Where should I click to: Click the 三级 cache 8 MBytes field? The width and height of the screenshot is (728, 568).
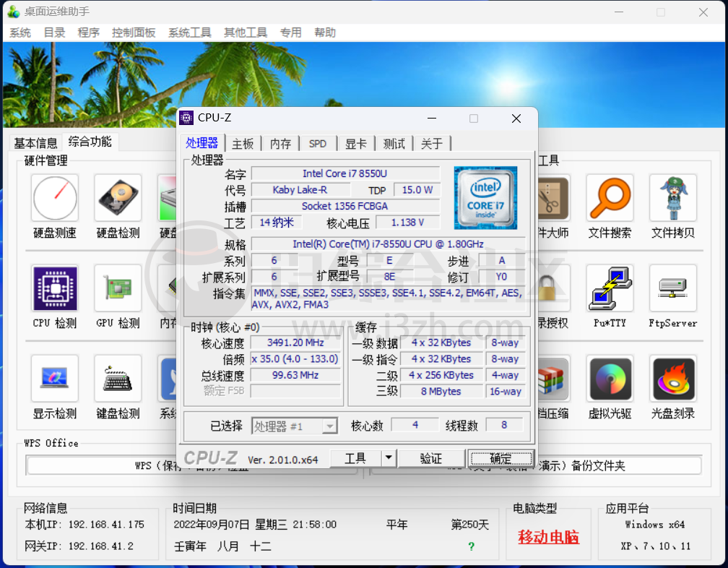[x=441, y=392]
